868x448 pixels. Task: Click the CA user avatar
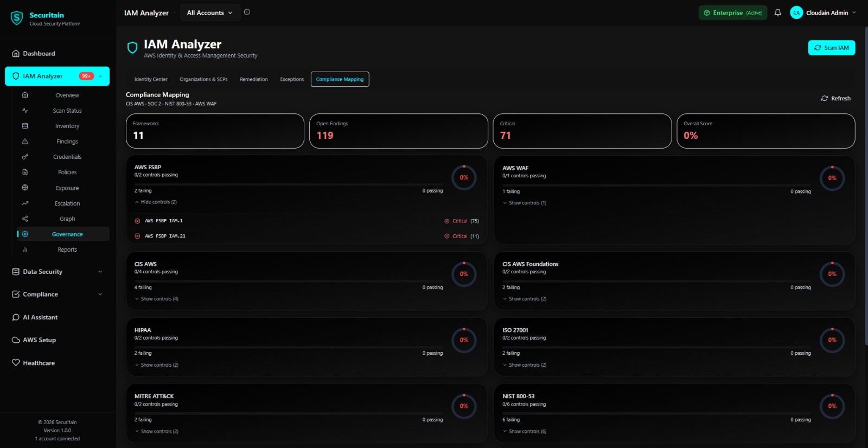click(x=796, y=12)
